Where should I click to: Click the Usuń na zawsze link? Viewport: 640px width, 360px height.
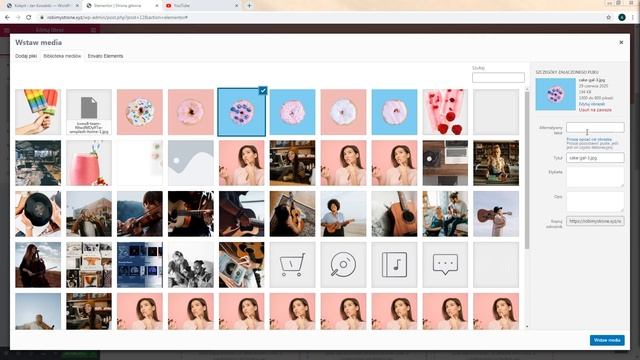click(x=595, y=110)
